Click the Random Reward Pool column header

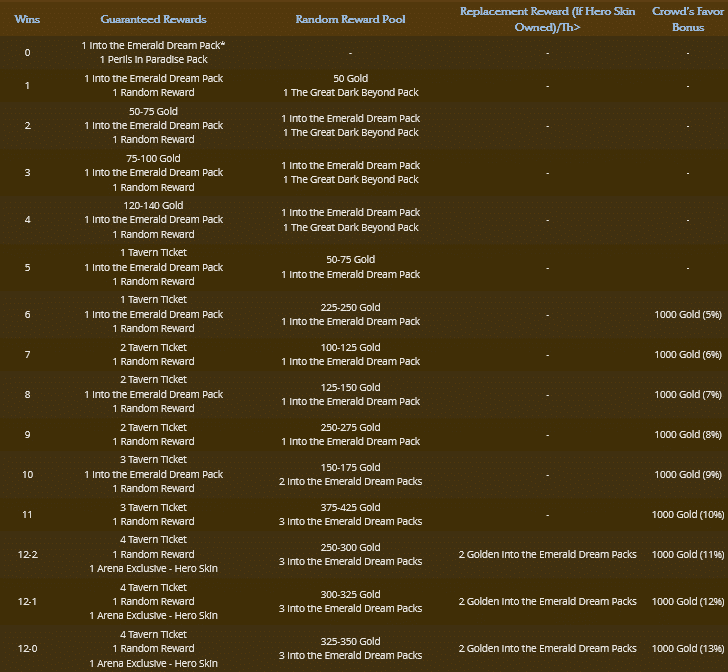[x=350, y=19]
